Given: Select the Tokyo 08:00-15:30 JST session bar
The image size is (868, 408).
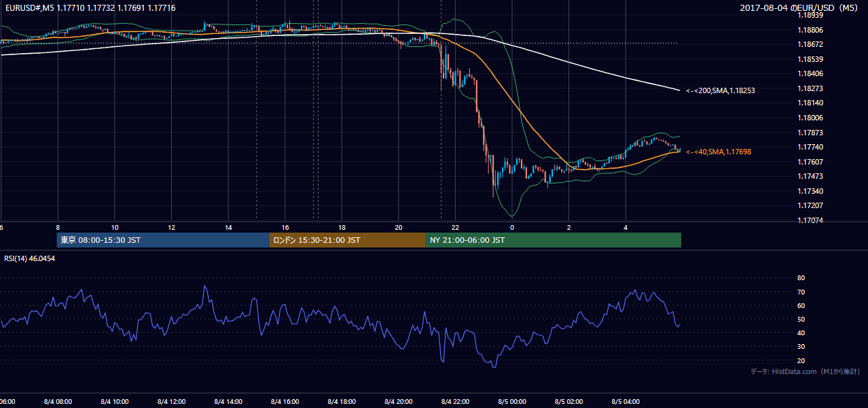Looking at the screenshot, I should [163, 240].
